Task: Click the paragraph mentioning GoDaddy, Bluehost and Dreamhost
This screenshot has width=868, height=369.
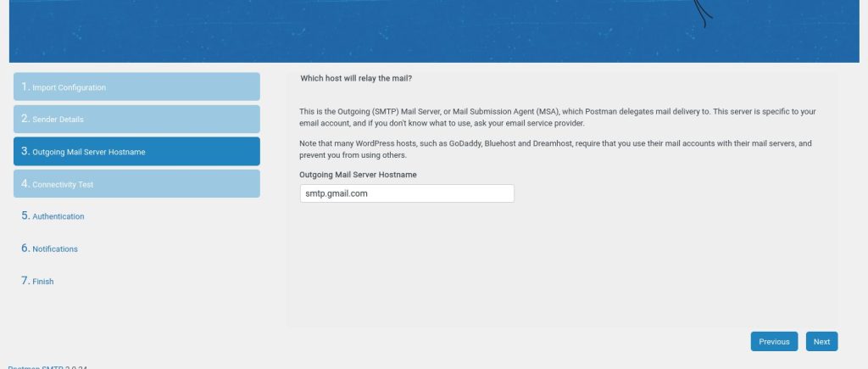Action: point(555,149)
